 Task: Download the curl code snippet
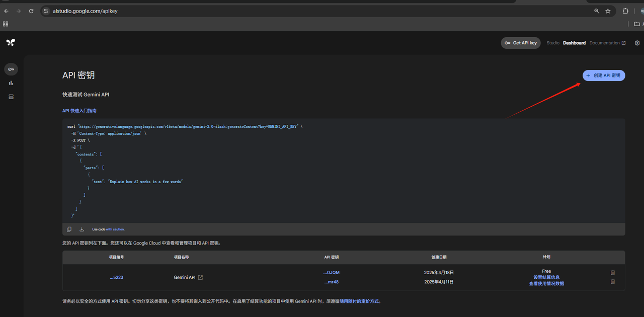tap(82, 229)
